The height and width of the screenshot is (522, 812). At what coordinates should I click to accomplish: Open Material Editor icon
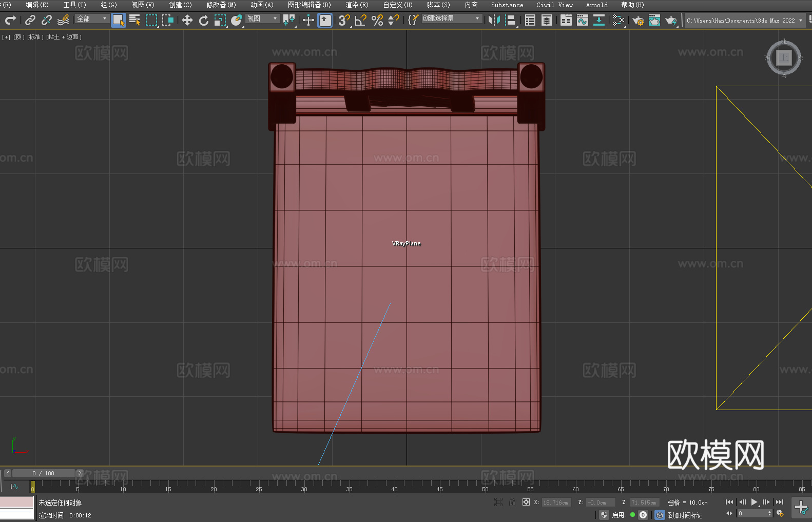[x=618, y=20]
